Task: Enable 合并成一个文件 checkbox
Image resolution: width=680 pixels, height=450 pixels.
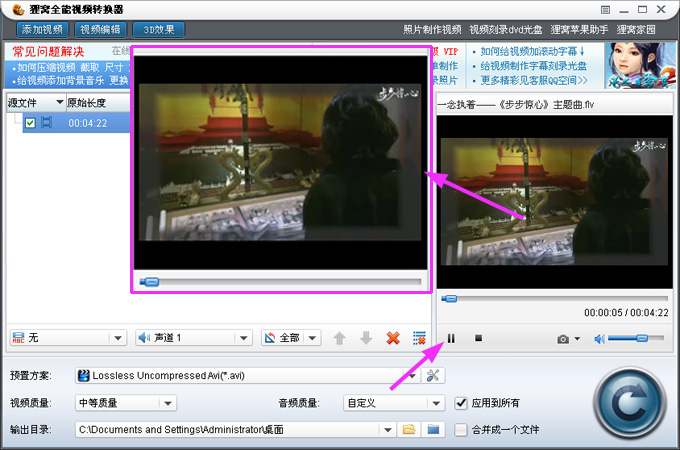Action: [461, 430]
